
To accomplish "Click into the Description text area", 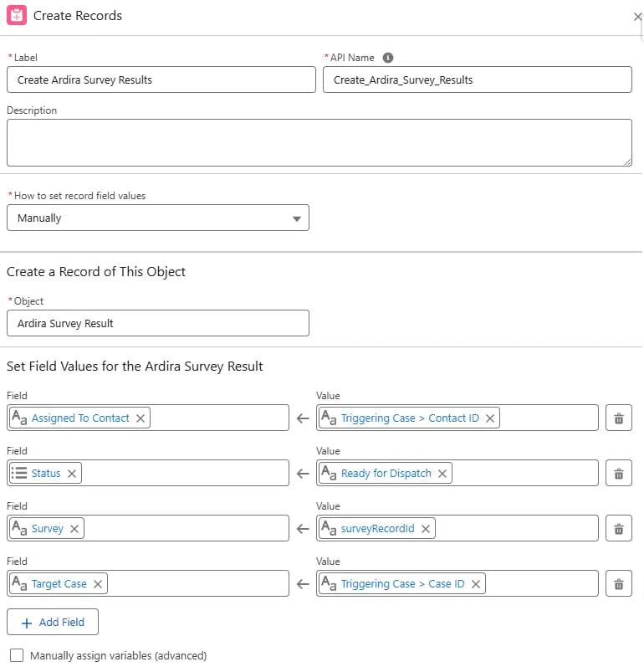I will [x=319, y=143].
